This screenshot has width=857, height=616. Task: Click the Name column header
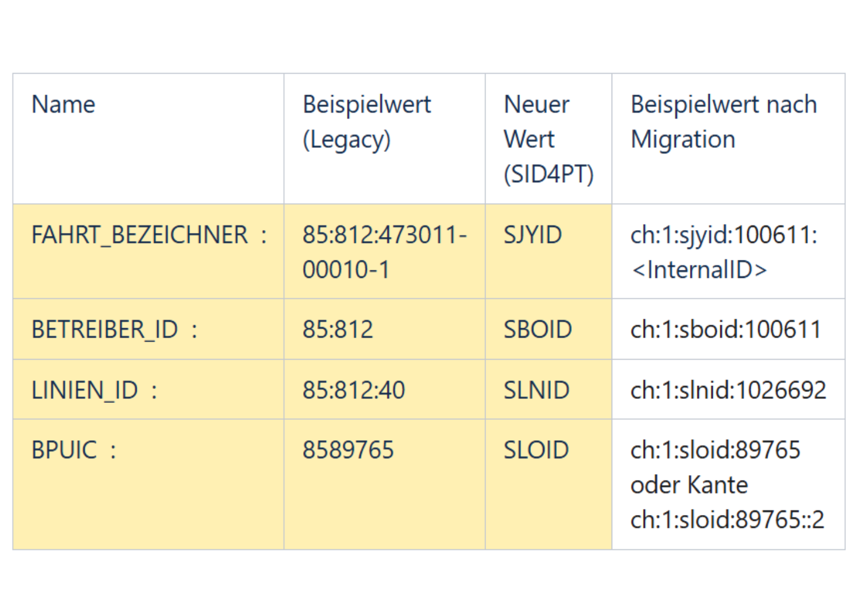tap(148, 139)
